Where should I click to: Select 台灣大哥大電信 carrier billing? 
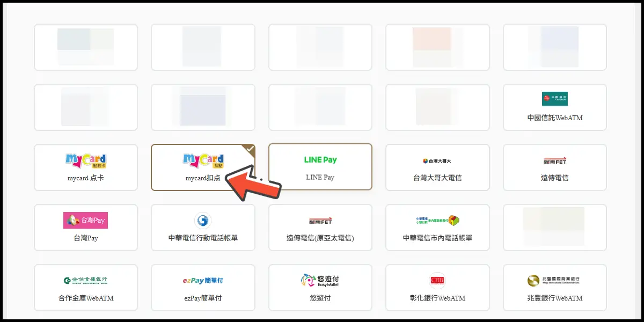(x=437, y=167)
